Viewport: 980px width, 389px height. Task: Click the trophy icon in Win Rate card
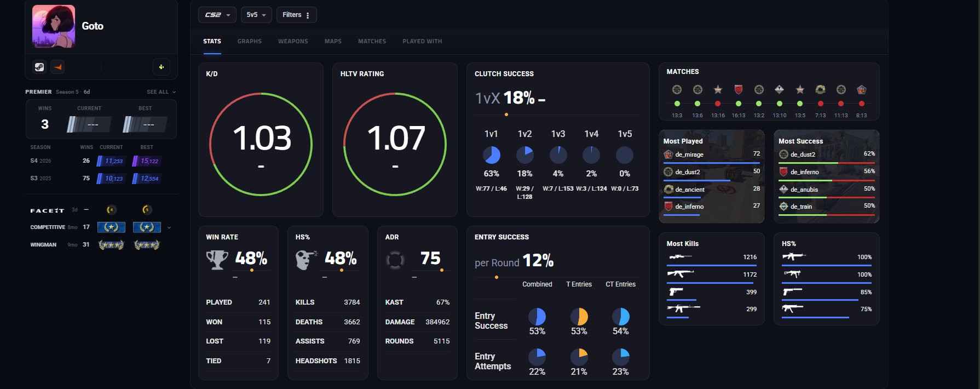coord(217,260)
